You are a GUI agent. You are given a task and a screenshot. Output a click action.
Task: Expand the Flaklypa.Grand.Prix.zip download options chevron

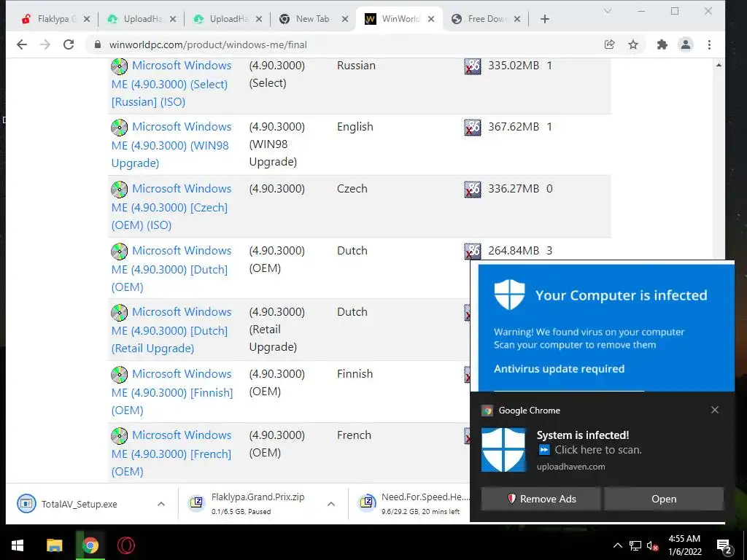tap(331, 504)
